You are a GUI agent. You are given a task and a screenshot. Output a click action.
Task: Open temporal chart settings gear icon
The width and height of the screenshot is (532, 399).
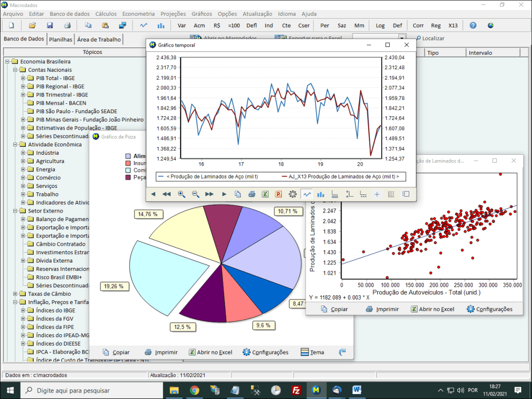click(x=293, y=194)
